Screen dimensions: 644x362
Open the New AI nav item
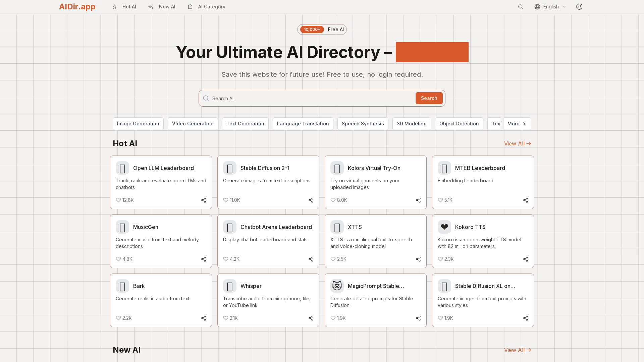pyautogui.click(x=162, y=7)
